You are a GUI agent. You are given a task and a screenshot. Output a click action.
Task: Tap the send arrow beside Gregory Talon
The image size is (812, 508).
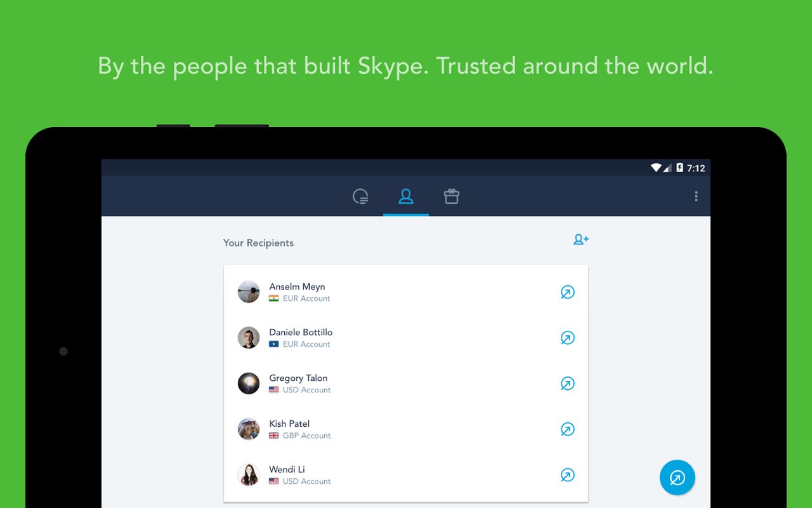tap(568, 384)
